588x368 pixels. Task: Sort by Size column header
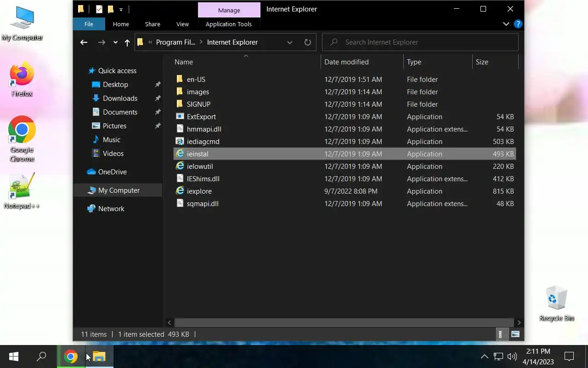(x=495, y=62)
